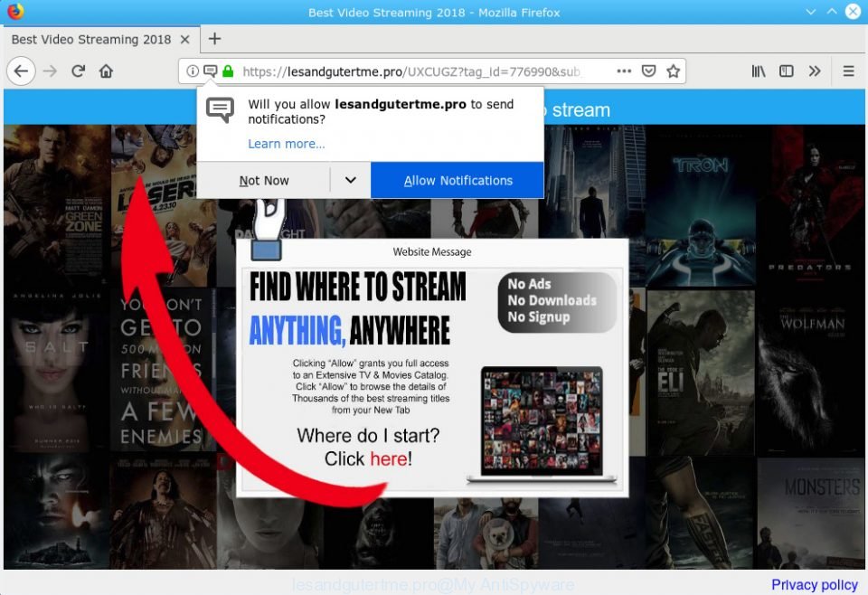Show site information icon in address bar
The width and height of the screenshot is (868, 595).
click(x=192, y=71)
